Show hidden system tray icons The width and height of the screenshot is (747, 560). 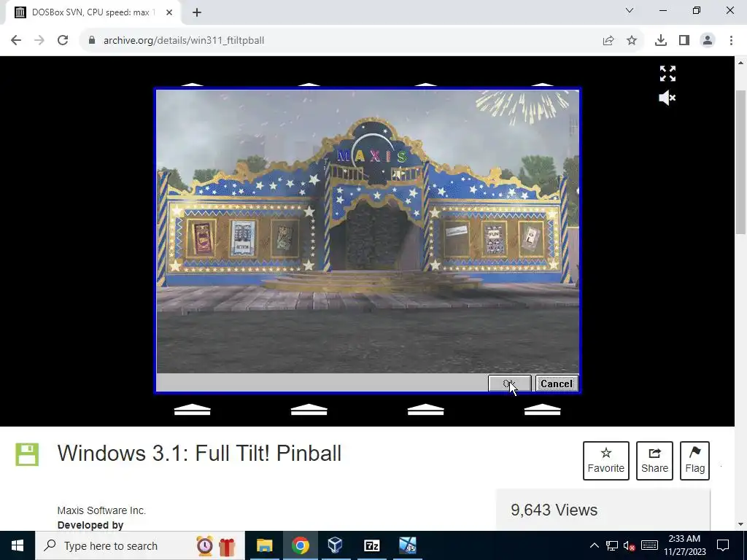(x=594, y=545)
